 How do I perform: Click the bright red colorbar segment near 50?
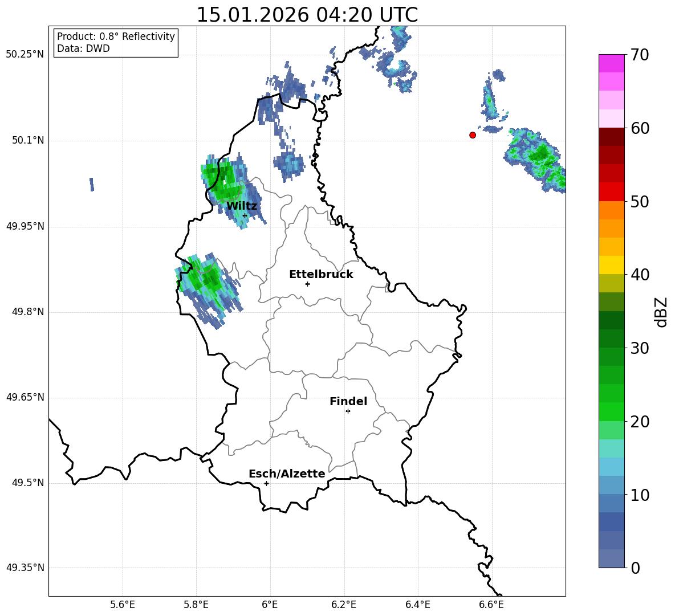click(x=611, y=192)
